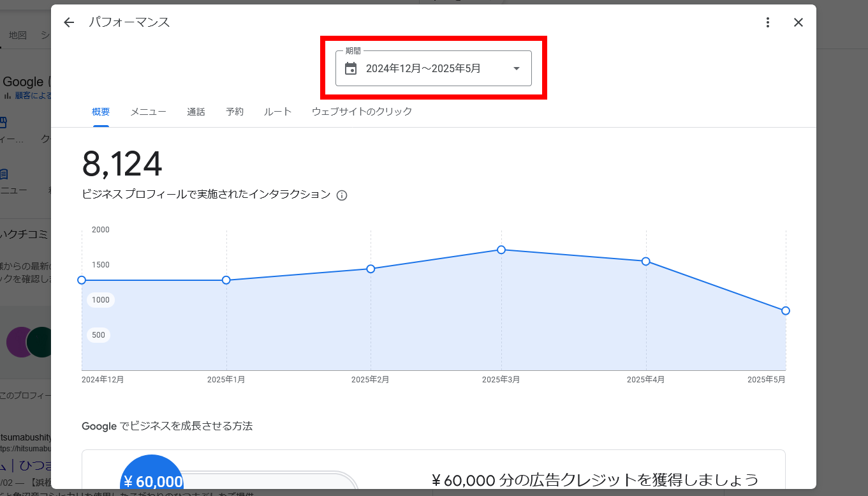
Task: Select the 概要 tab
Action: pos(101,112)
